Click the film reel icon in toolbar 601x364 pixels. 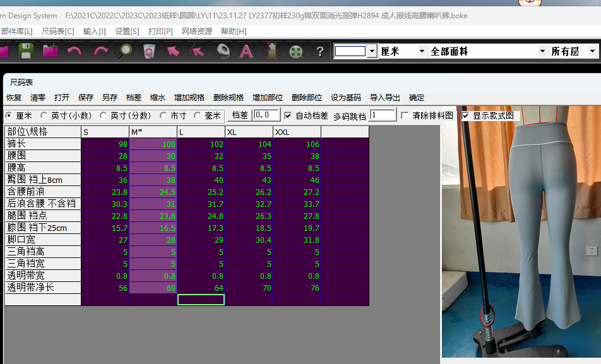(x=296, y=51)
